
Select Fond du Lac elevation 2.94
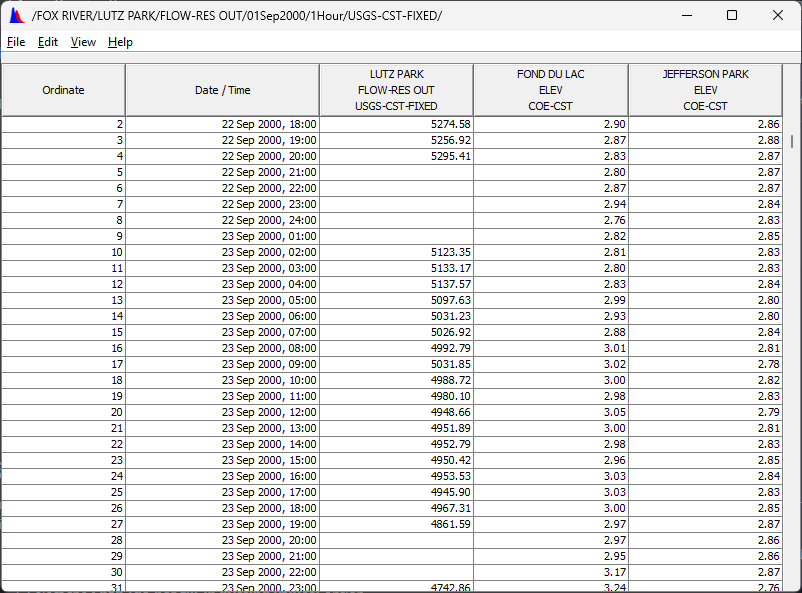[x=551, y=204]
